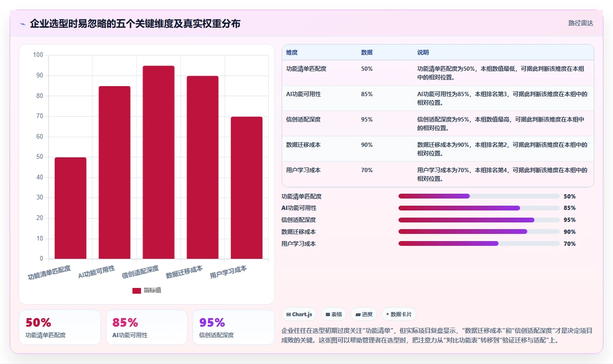The height and width of the screenshot is (364, 613).
Task: Click table cell 数据迁移成本
Action: (x=303, y=145)
